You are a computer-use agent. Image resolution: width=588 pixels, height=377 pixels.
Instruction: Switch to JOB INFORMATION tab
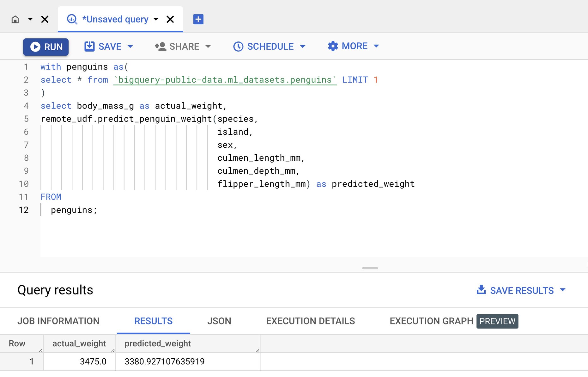pyautogui.click(x=58, y=321)
